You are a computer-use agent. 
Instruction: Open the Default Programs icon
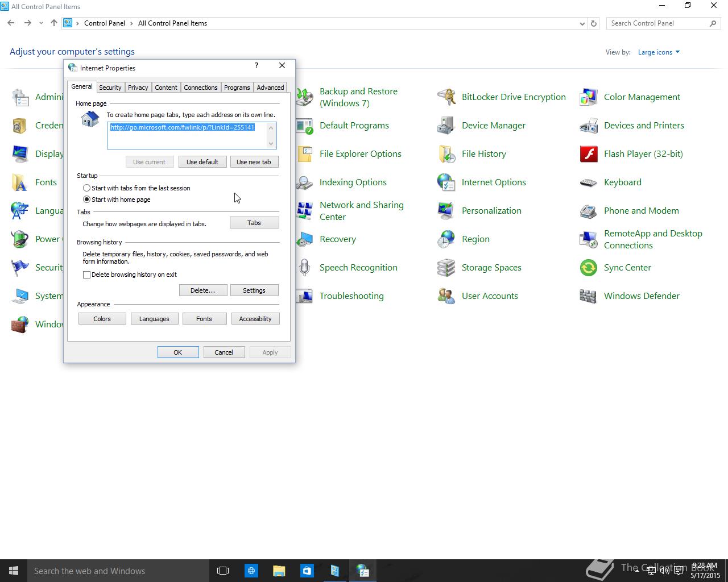click(304, 126)
